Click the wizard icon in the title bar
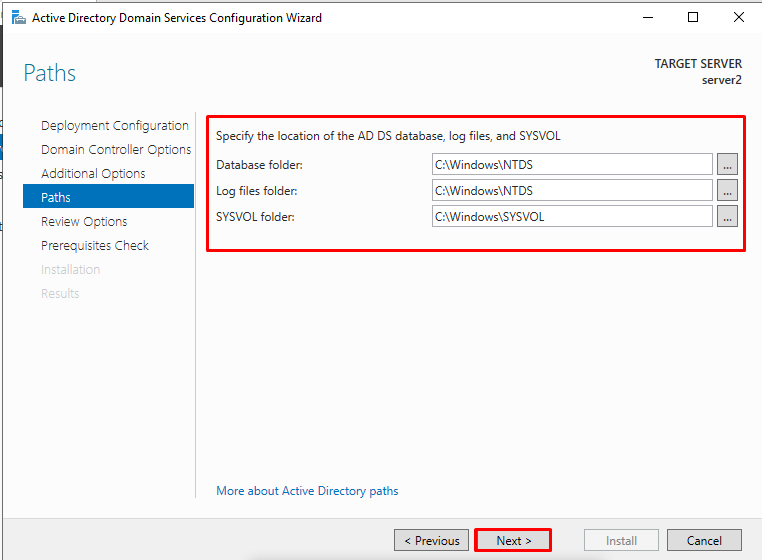The image size is (762, 560). (18, 18)
